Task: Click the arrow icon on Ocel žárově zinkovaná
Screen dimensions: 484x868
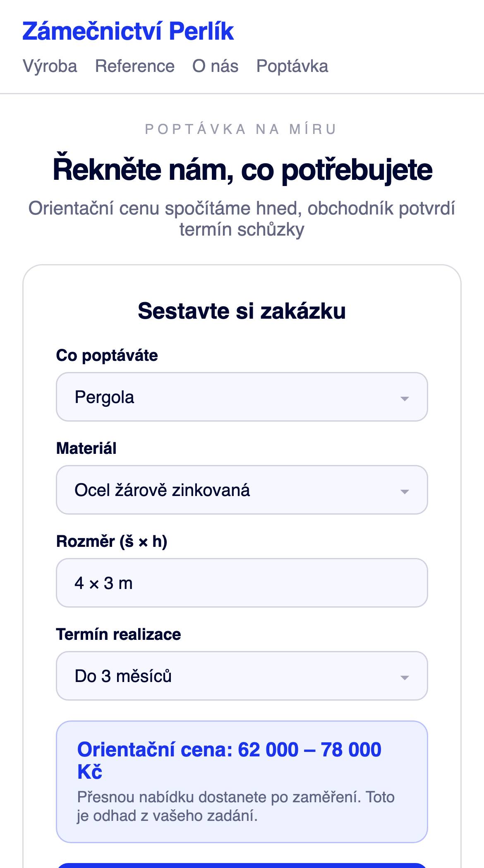Action: (x=405, y=491)
